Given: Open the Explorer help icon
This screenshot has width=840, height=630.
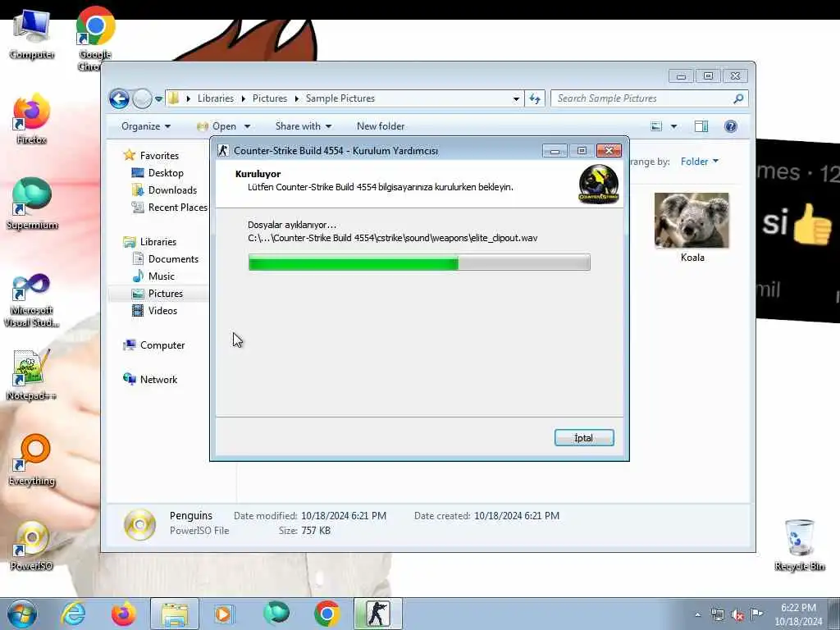Looking at the screenshot, I should pos(730,126).
